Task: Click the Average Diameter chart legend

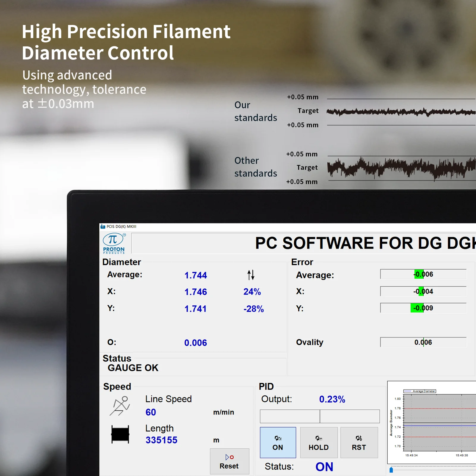Action: [420, 391]
